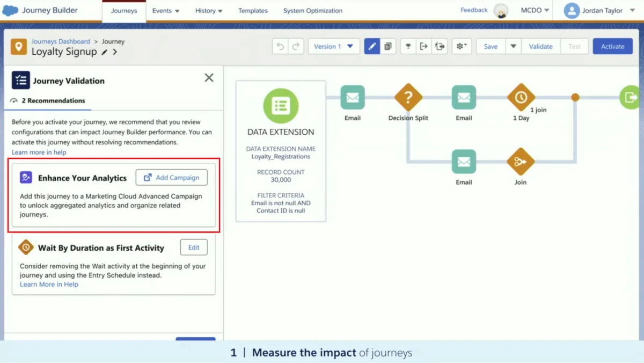The height and width of the screenshot is (363, 644).
Task: Select the 2 Recommendations tab
Action: click(49, 100)
